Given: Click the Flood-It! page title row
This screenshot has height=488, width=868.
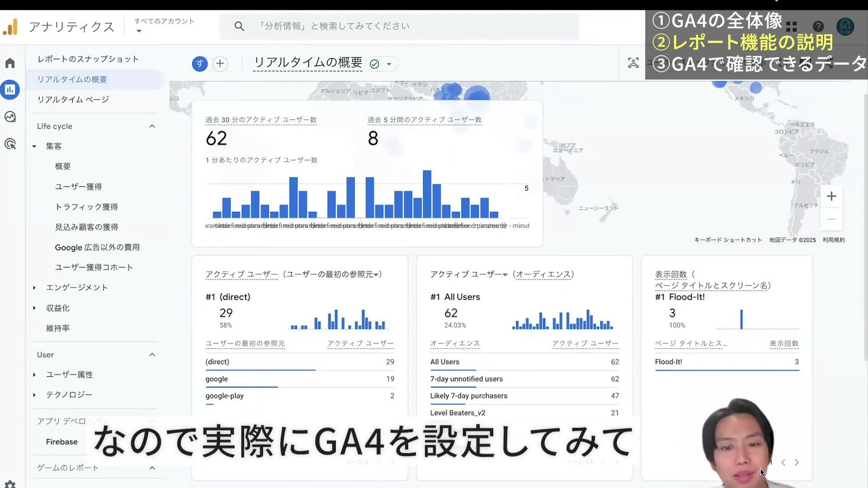Looking at the screenshot, I should [727, 362].
